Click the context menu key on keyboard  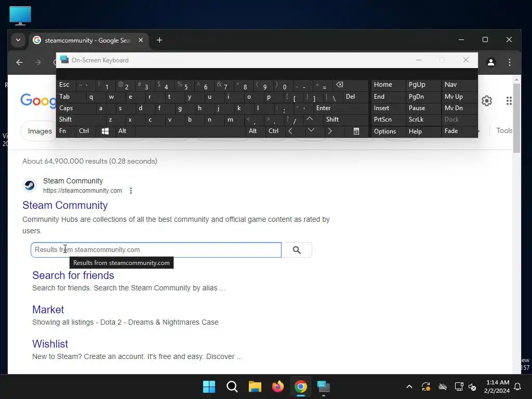356,131
